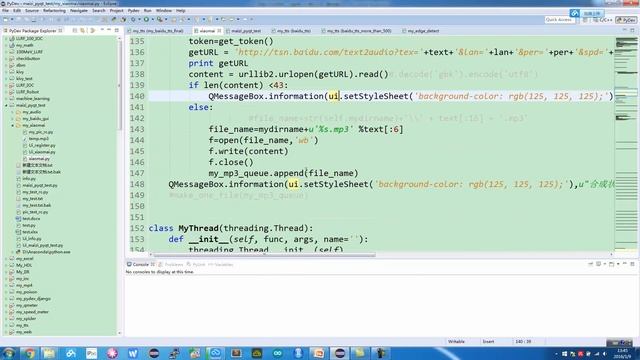640x360 pixels.
Task: Open Chrome from the taskbar
Action: 29,353
